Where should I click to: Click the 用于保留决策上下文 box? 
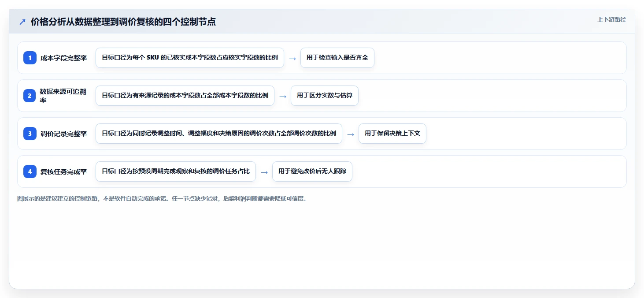[392, 134]
